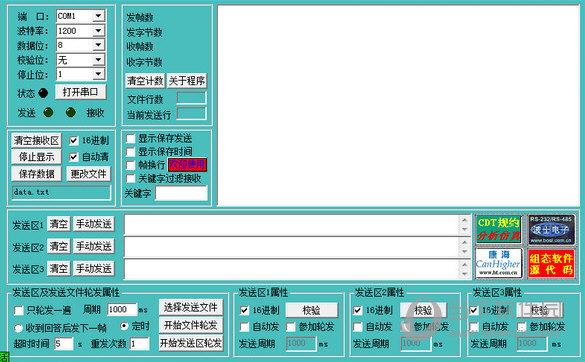Open 关于程序 about dialog
Screen dimensions: 585x362
coord(187,81)
